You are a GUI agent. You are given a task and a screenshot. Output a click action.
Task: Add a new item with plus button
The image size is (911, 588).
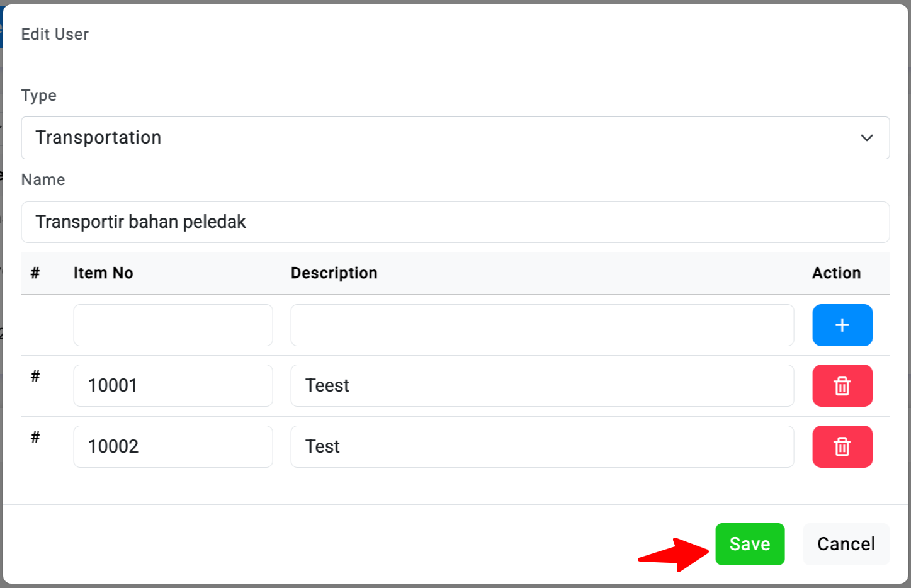pos(842,325)
